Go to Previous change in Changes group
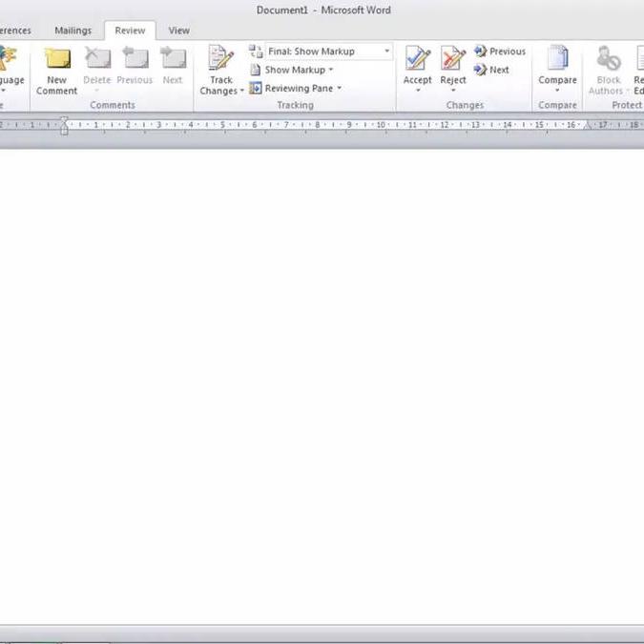The height and width of the screenshot is (644, 644). coord(500,52)
